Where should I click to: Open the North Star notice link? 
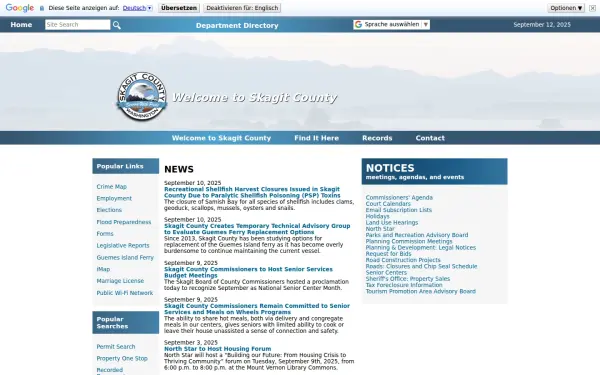pos(380,229)
